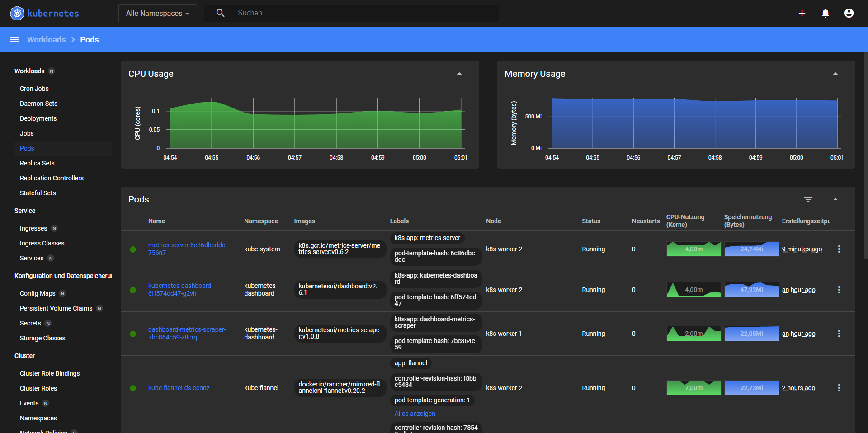Click the 47,93Mi memory sparkline

(752, 290)
